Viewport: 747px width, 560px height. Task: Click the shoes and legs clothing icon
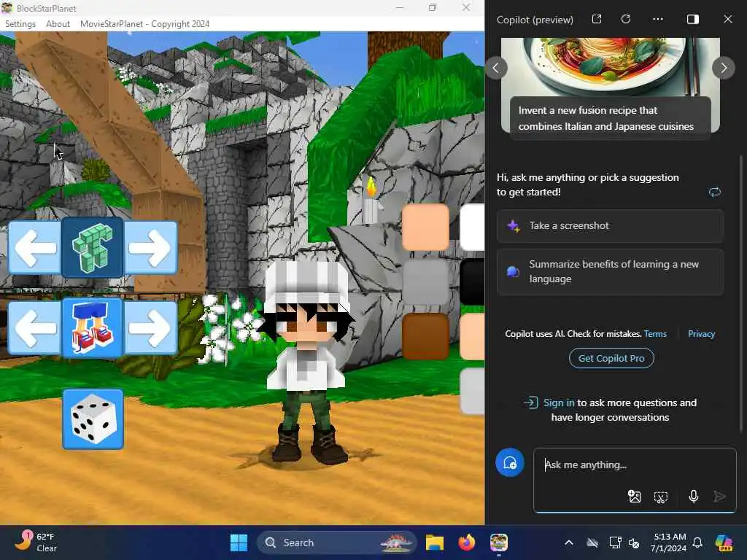point(93,327)
